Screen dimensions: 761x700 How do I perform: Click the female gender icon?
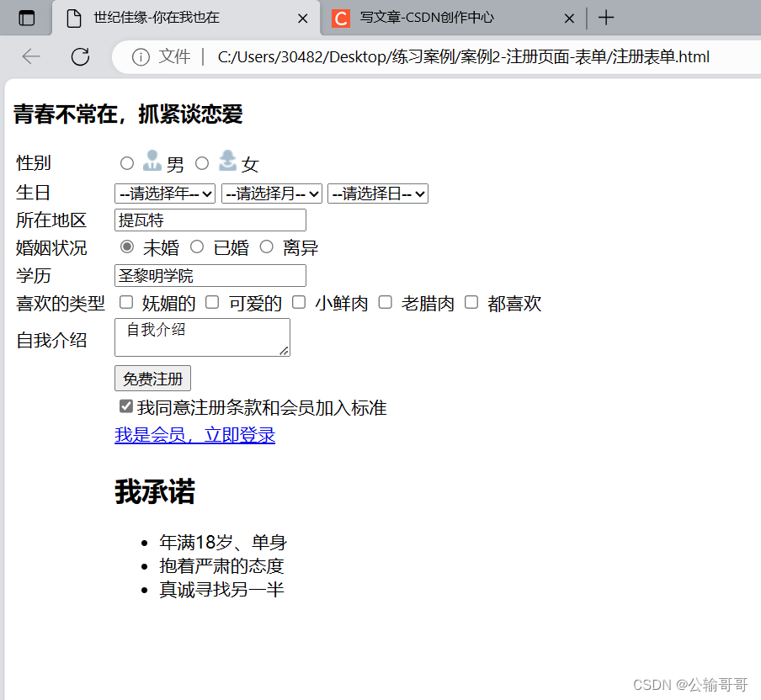point(226,162)
